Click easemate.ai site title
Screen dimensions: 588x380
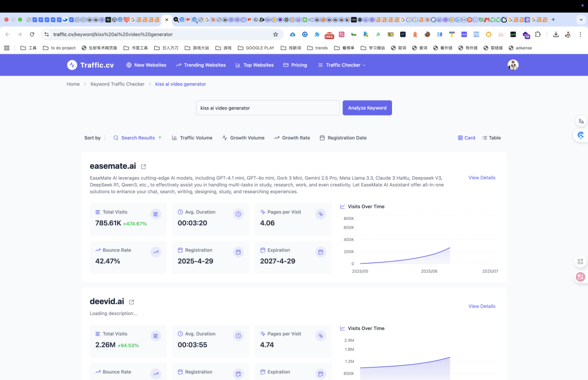pos(113,166)
